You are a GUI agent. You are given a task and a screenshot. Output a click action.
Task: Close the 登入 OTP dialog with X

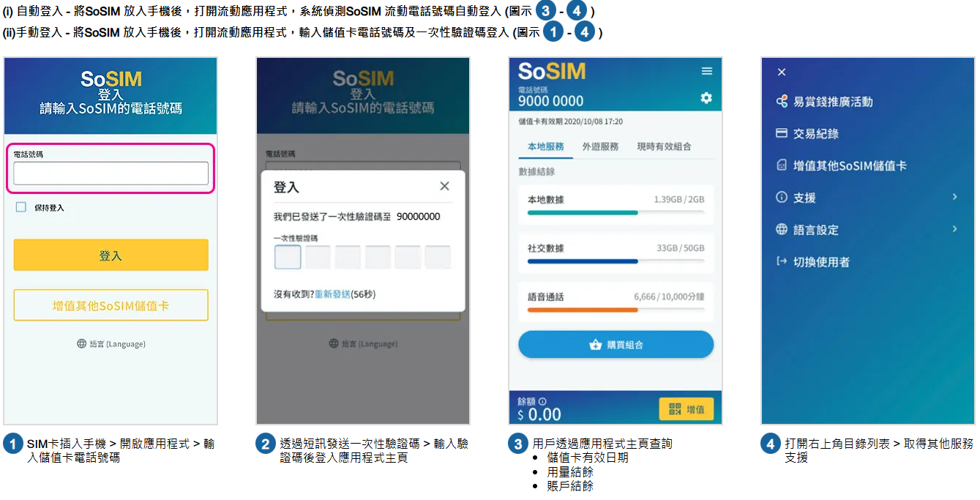coord(444,186)
